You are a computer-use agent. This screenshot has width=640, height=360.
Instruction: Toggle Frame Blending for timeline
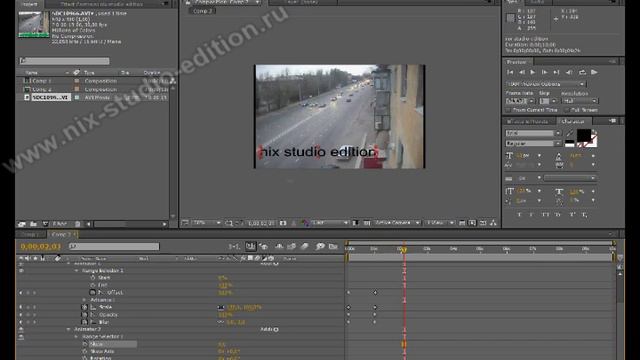[x=292, y=246]
